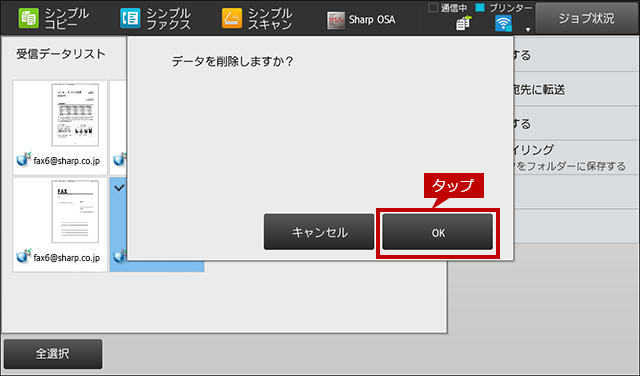Tap the 全選択 select-all button
640x376 pixels.
(x=53, y=354)
